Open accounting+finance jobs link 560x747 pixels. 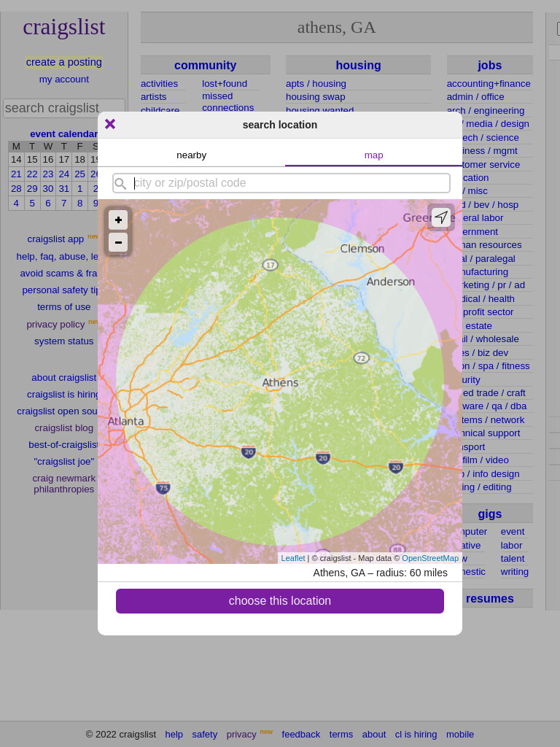(489, 83)
